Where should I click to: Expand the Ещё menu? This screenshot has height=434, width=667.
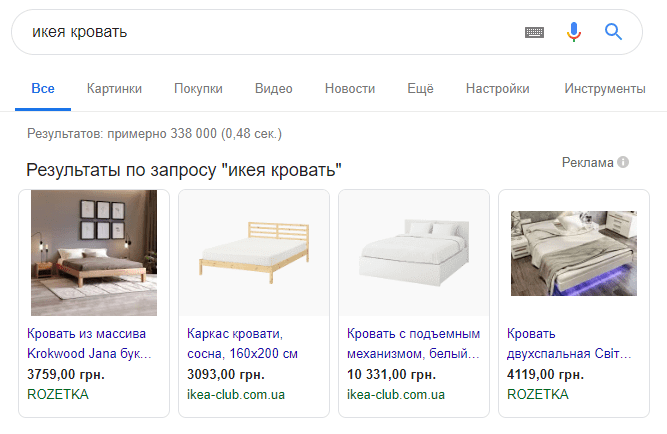tap(420, 89)
